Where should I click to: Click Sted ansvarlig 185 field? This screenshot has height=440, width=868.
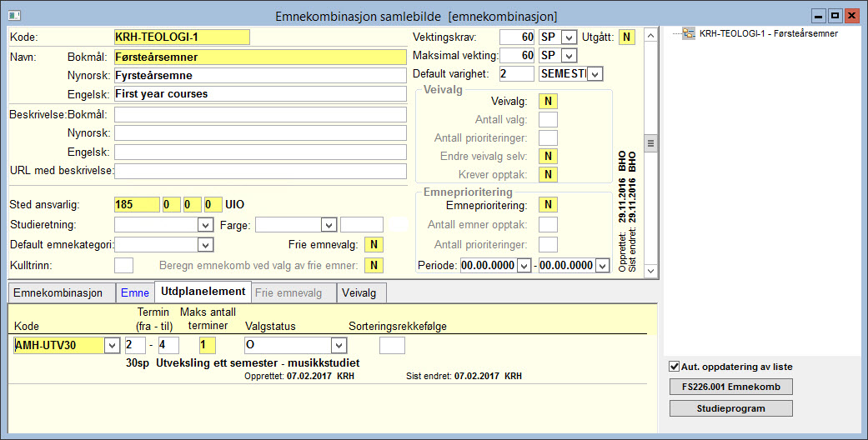pos(137,205)
